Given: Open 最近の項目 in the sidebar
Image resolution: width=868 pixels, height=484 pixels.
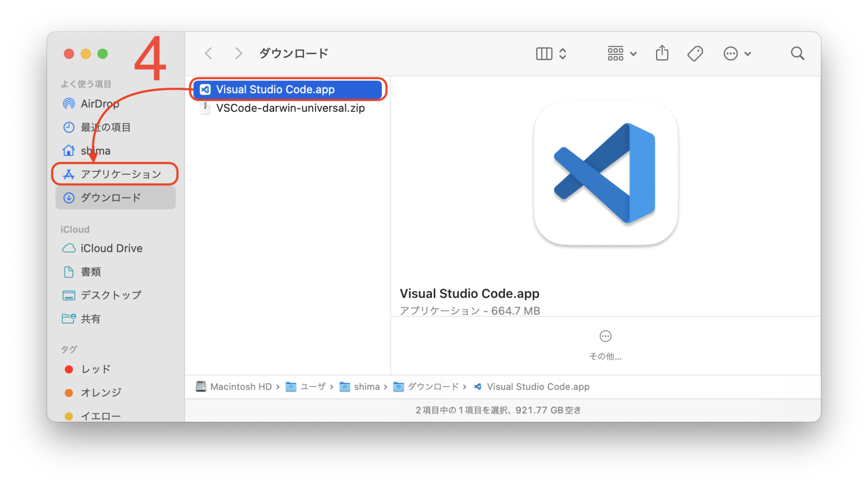Looking at the screenshot, I should click(x=105, y=127).
